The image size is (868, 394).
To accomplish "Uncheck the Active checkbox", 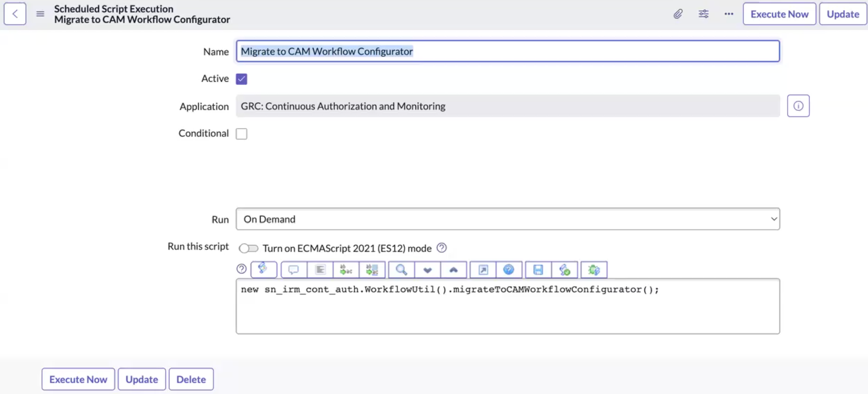I will tap(241, 79).
